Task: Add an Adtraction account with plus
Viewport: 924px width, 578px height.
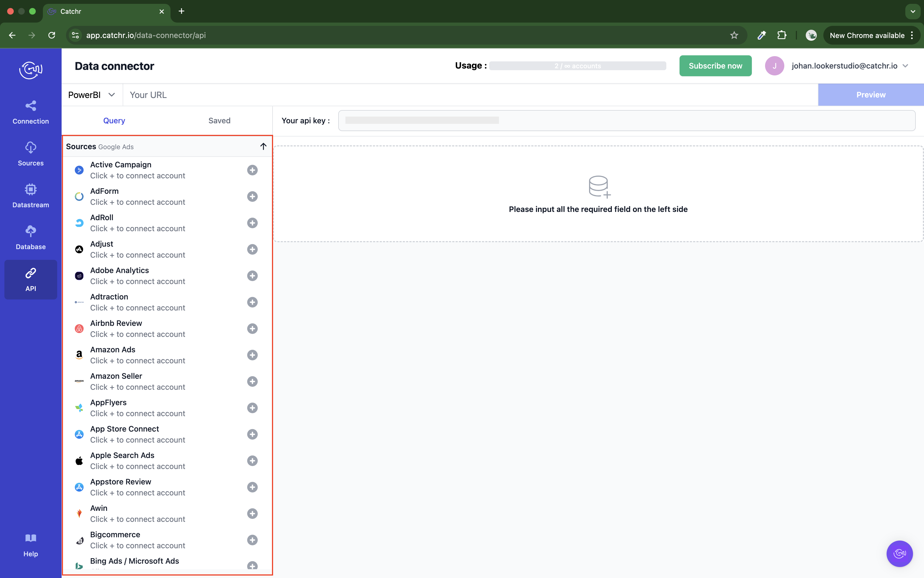Action: (252, 302)
